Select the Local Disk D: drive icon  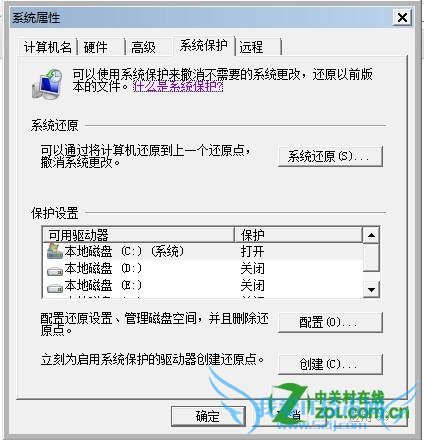[x=55, y=272]
